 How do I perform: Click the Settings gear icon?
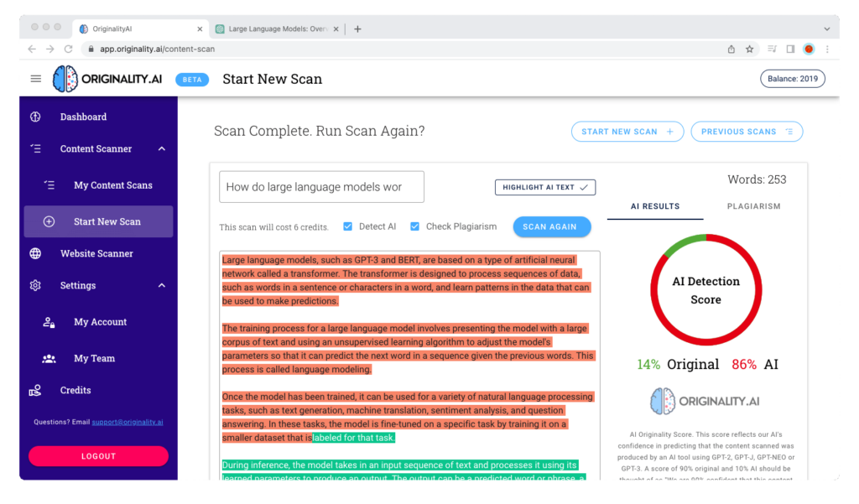pos(35,285)
